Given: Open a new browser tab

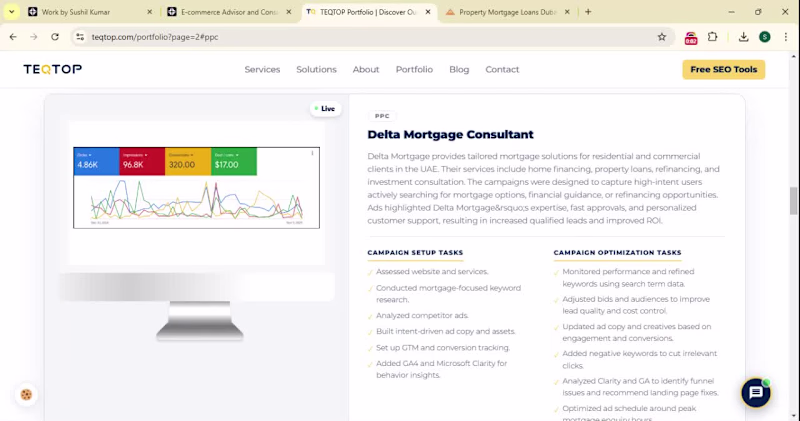Looking at the screenshot, I should click(x=588, y=12).
